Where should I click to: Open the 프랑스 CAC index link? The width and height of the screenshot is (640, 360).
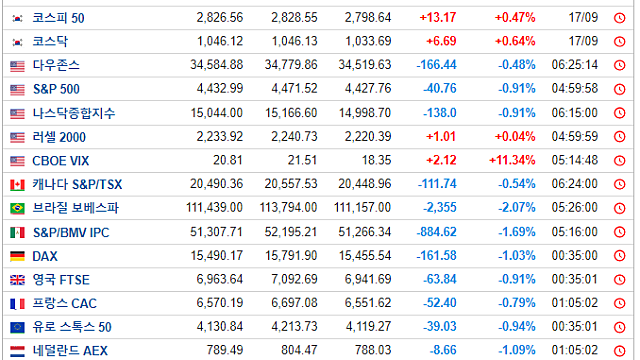[x=65, y=303]
